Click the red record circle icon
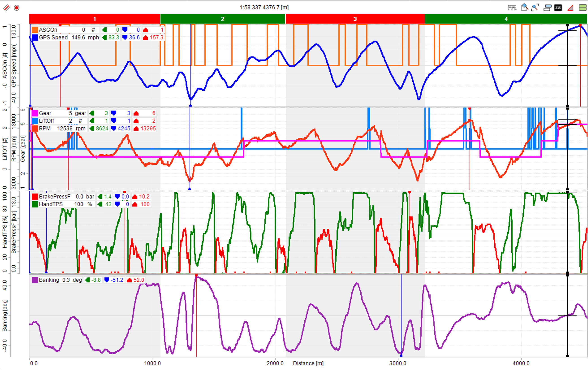Screen dimensions: 588x370 [x=17, y=8]
